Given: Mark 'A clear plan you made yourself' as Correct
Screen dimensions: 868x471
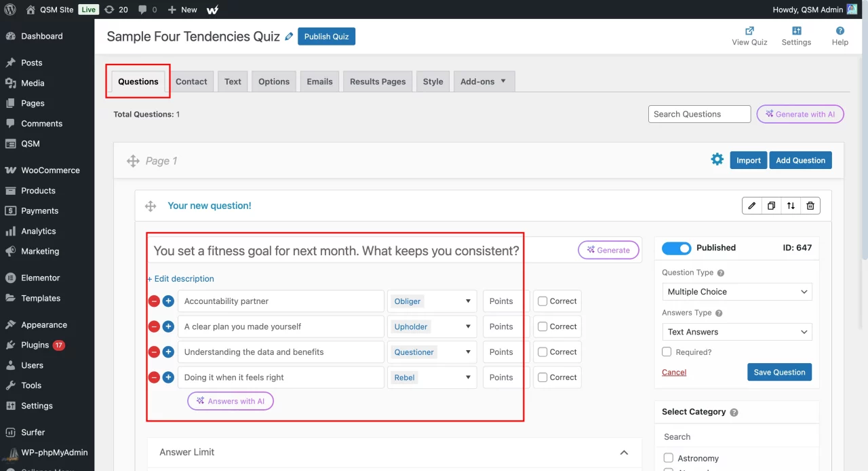Looking at the screenshot, I should 542,326.
